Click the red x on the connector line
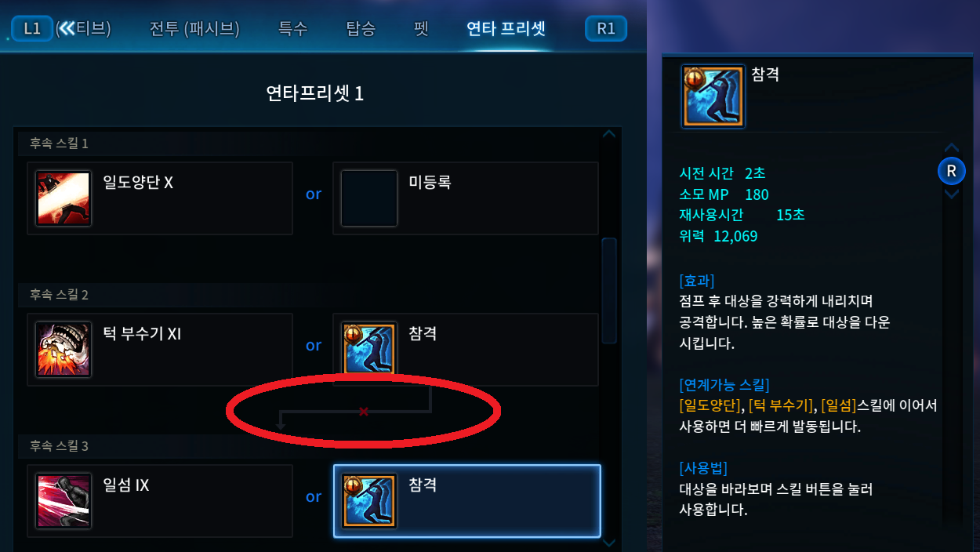Viewport: 980px width, 552px height. (x=364, y=411)
